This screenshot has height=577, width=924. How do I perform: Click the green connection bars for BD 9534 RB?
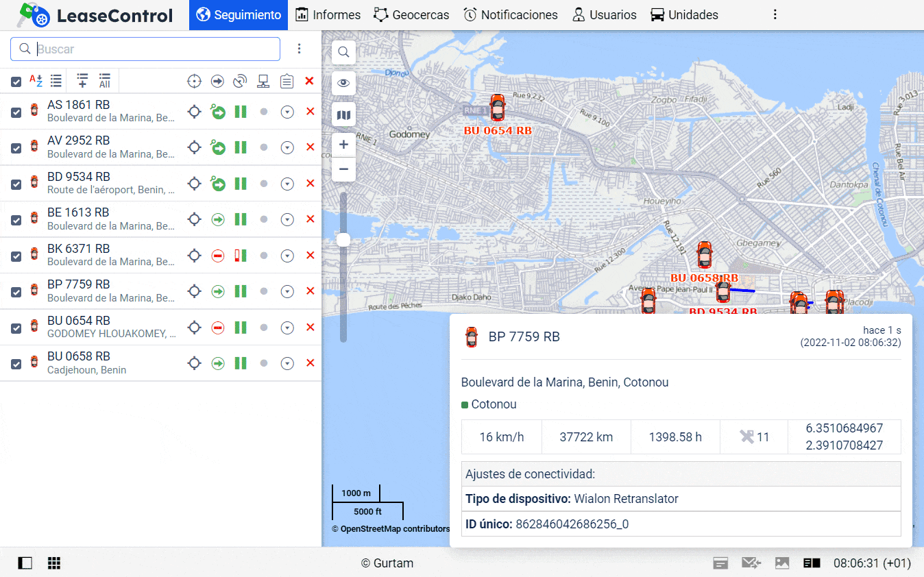[241, 184]
